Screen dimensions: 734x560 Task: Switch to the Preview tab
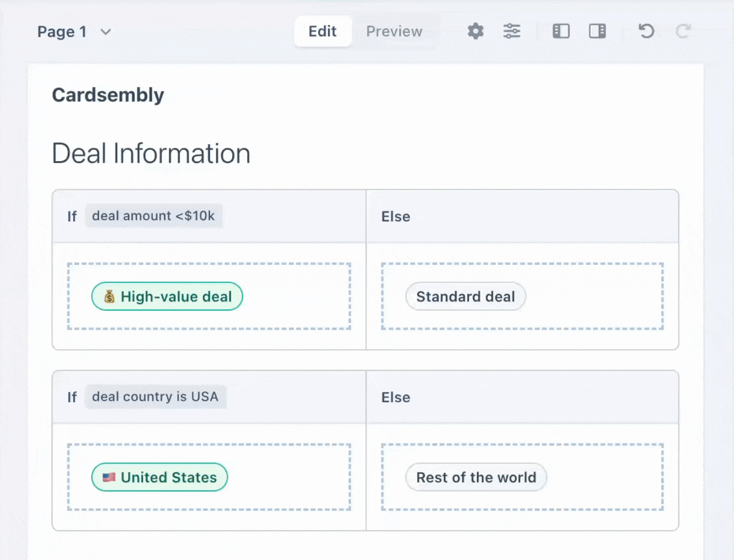pyautogui.click(x=394, y=31)
